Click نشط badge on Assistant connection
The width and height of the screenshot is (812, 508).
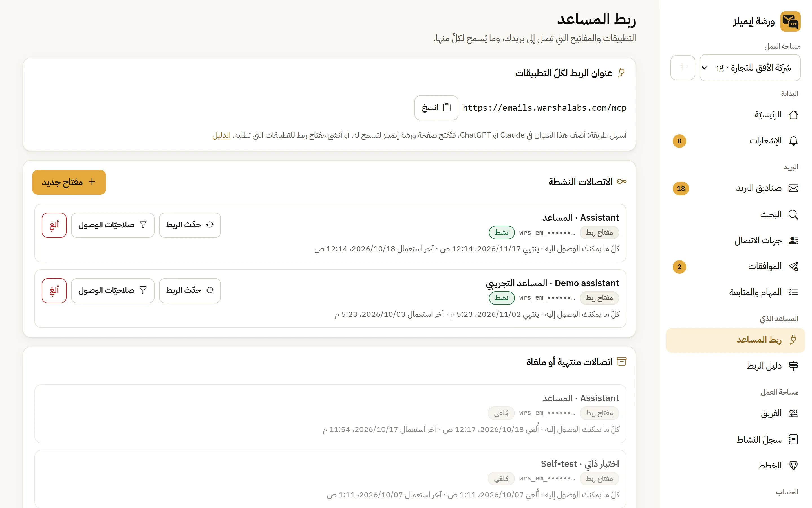(x=502, y=233)
